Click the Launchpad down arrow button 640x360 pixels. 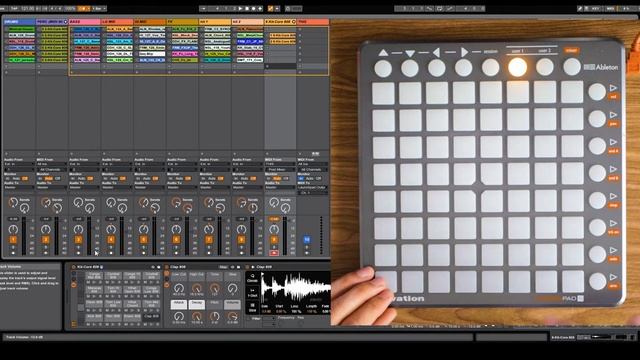pos(410,69)
